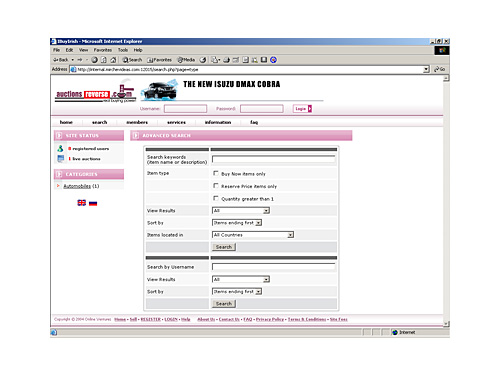Click the Home icon in browser toolbar

[x=113, y=60]
